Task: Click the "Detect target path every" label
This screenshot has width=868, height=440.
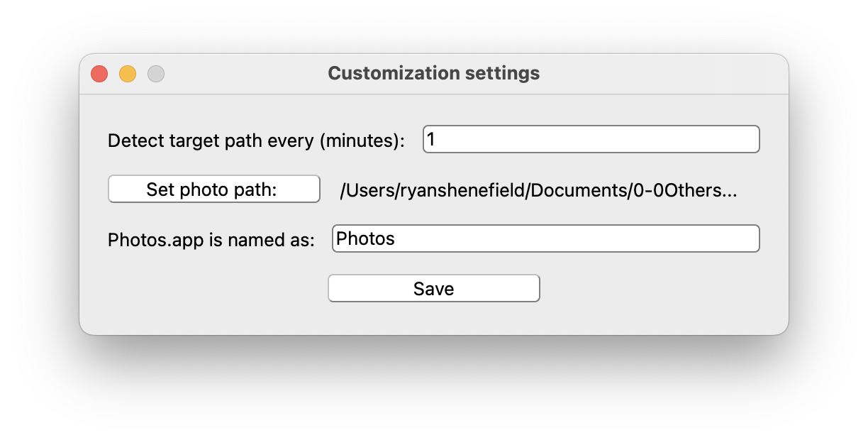Action: 211,141
